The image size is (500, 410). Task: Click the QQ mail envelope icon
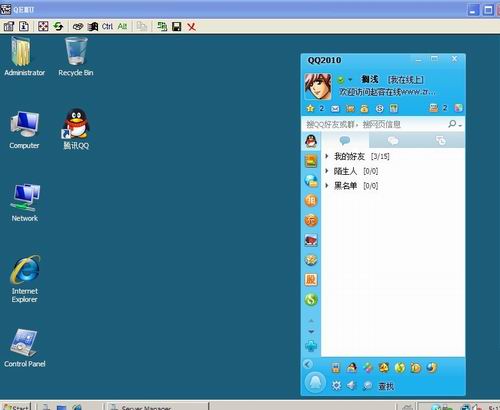(335, 108)
